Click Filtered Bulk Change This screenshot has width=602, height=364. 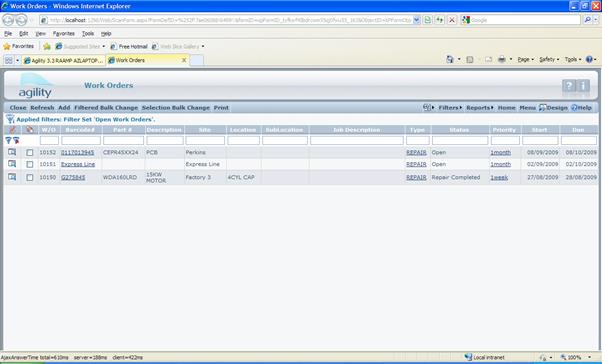click(106, 108)
